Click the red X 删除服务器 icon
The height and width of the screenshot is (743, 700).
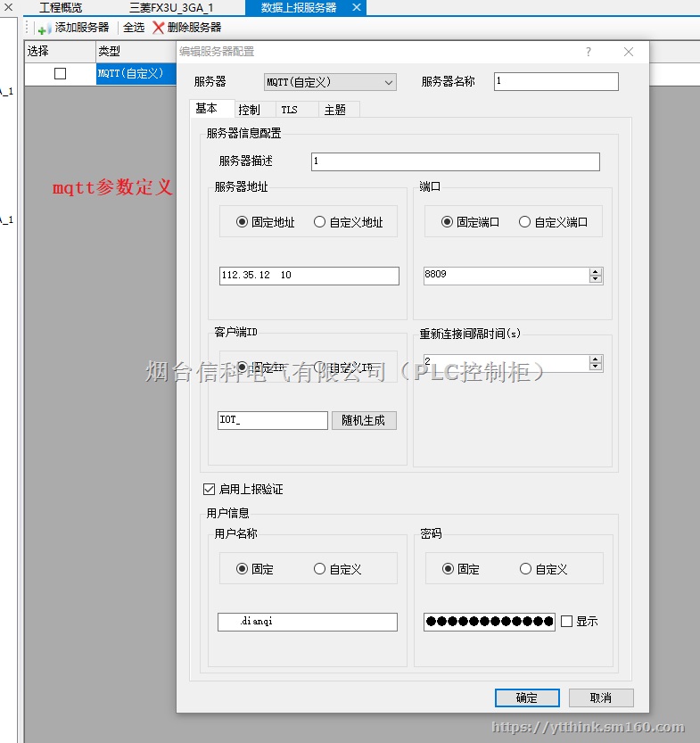pyautogui.click(x=158, y=28)
